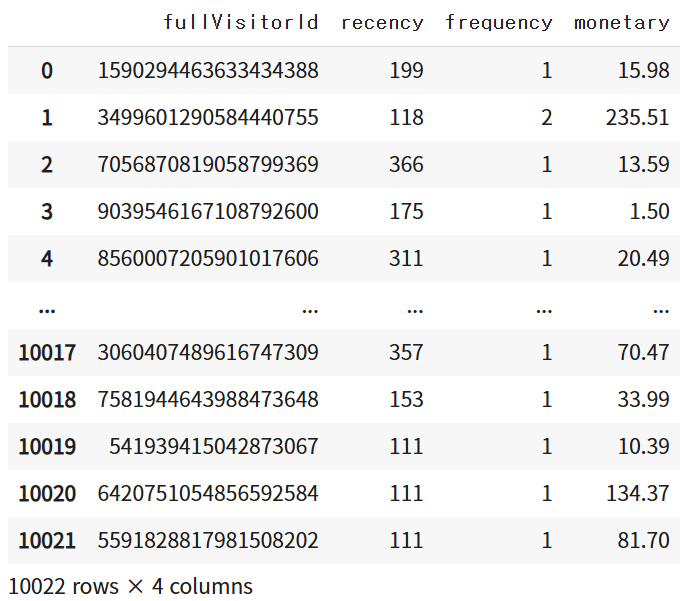Select visitor ID 3499601290584440755
695x601 pixels.
pos(208,117)
